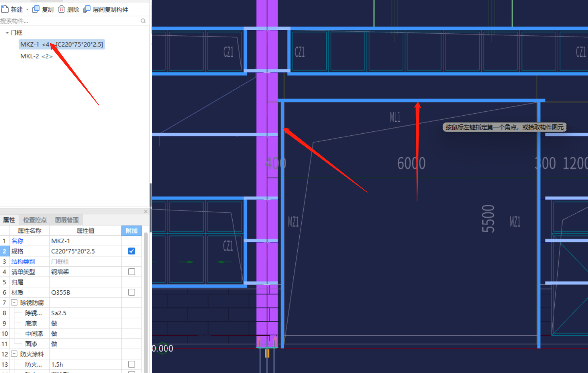Click the 5500 vertical dimension text
Screen dimensions: 588x373
click(x=488, y=218)
